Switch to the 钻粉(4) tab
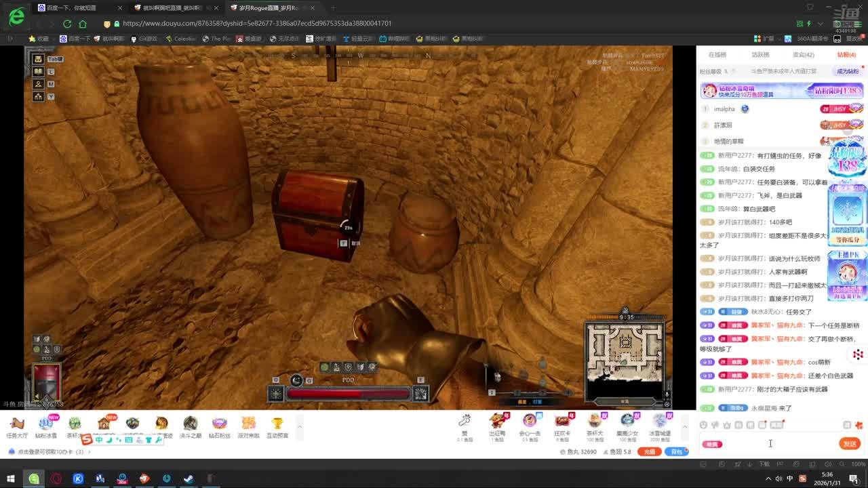 [846, 55]
